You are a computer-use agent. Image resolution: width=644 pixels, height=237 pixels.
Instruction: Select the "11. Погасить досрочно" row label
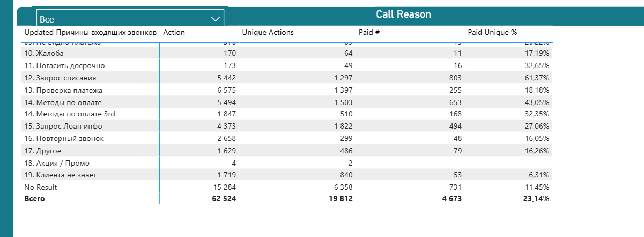[x=64, y=65]
